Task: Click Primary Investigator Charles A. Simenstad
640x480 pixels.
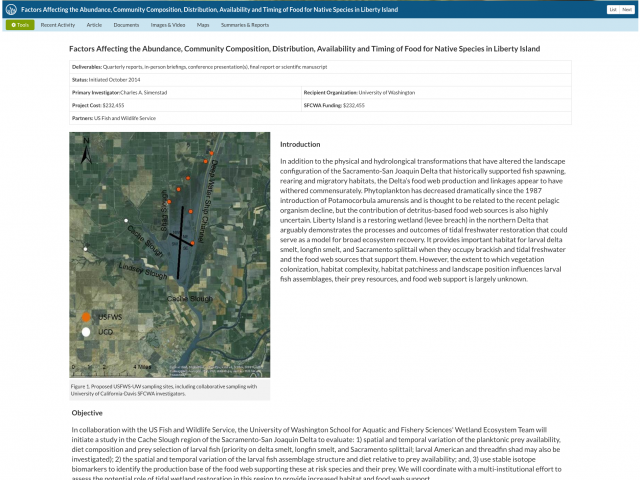Action: (x=120, y=93)
